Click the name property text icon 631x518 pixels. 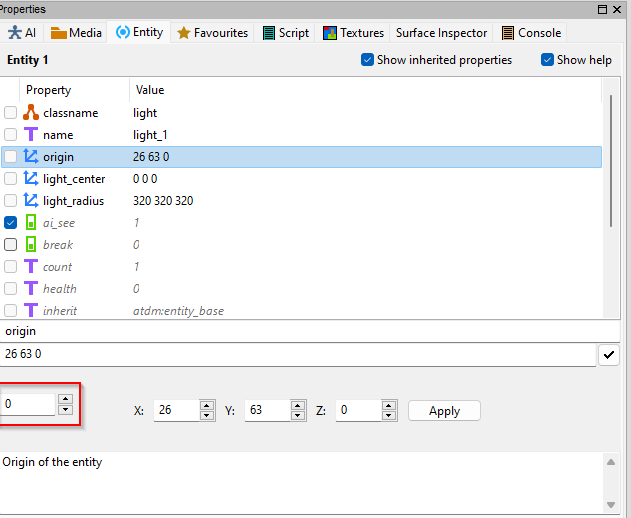[30, 135]
